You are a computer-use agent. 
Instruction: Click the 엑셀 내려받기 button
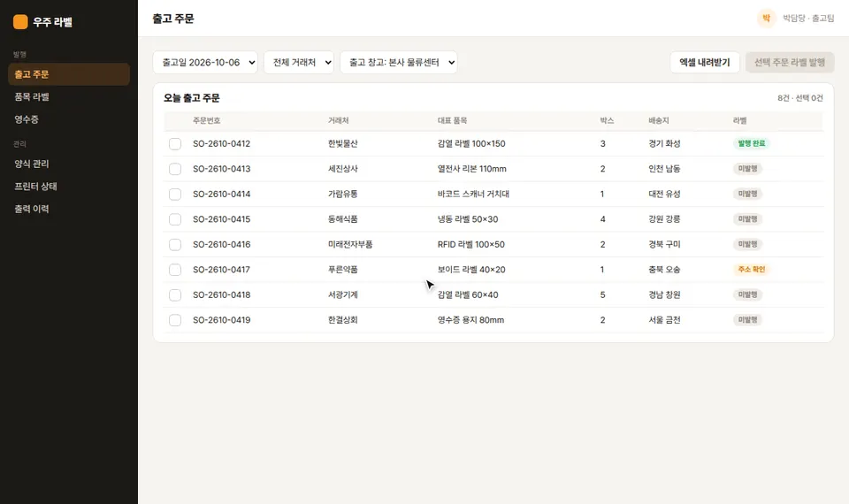coord(705,62)
